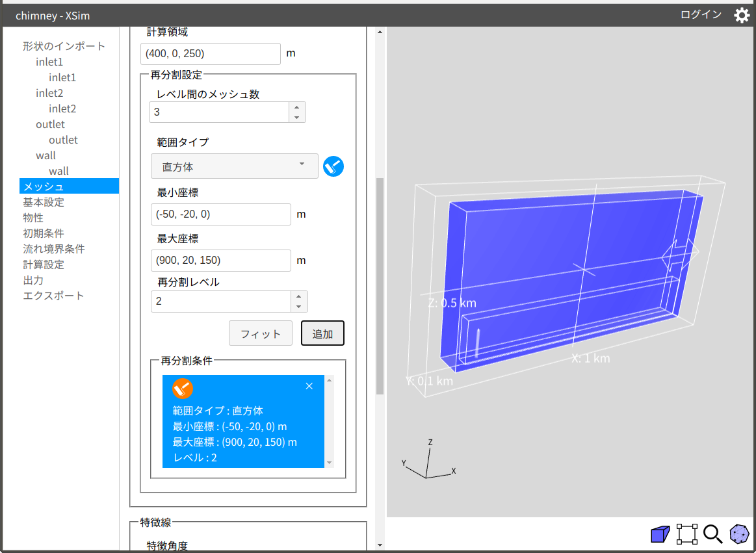
Task: Open 流れ境界条件 in the sidebar
Action: [53, 249]
